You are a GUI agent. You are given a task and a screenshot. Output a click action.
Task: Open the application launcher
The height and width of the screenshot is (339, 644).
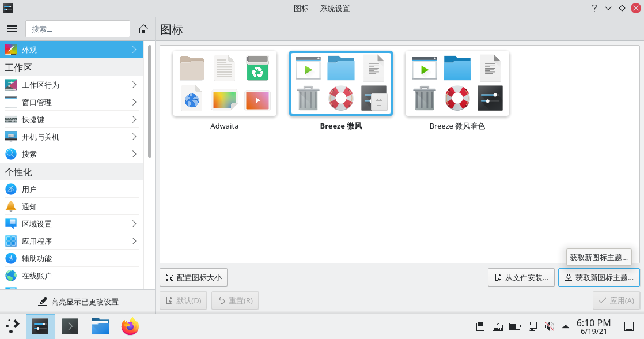(x=12, y=326)
